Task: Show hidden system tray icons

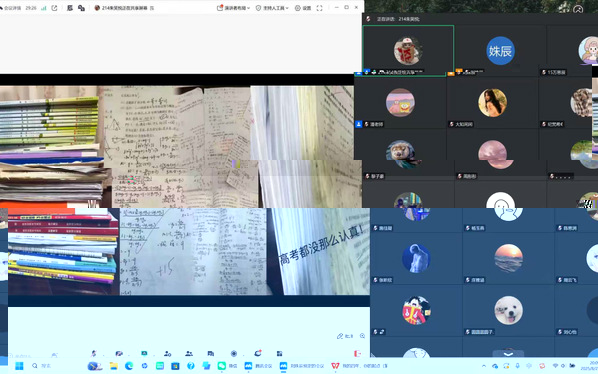Action: coord(484,366)
